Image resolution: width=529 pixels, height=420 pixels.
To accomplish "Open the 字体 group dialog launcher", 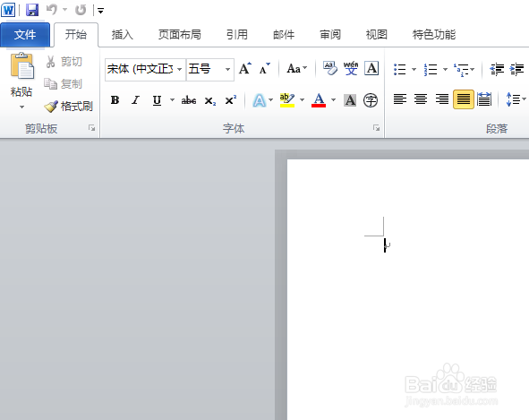I will (x=376, y=128).
